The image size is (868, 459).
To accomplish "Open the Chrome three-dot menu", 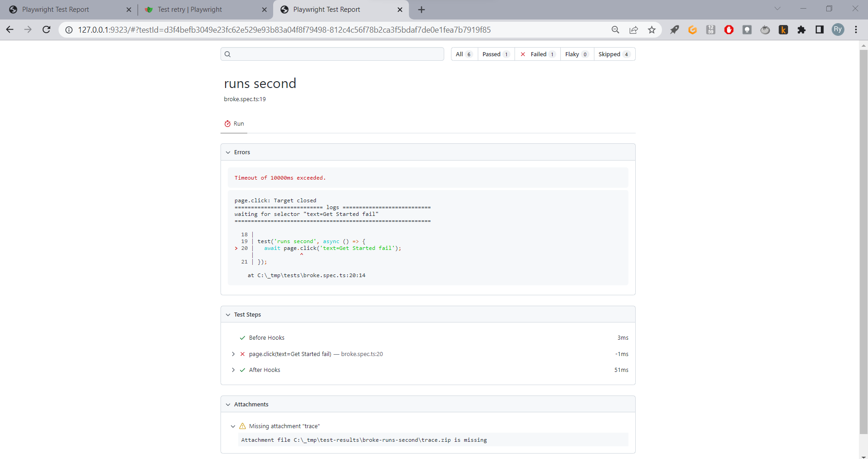I will click(x=856, y=30).
